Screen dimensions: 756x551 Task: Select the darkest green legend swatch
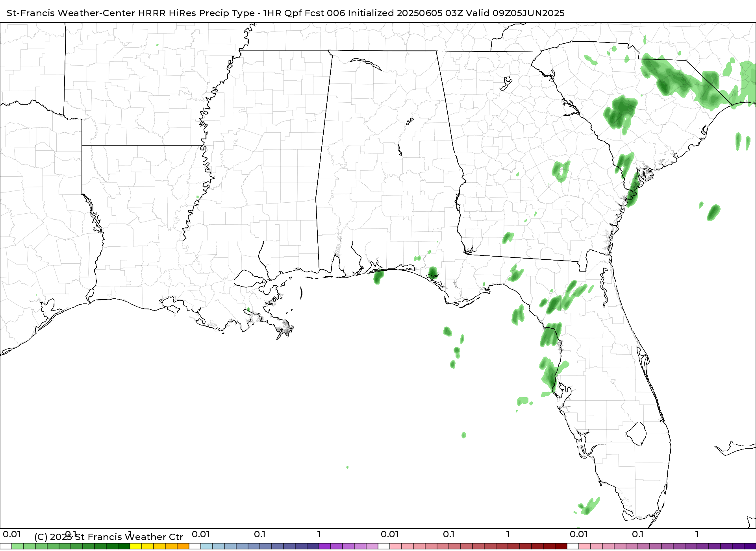(x=124, y=546)
